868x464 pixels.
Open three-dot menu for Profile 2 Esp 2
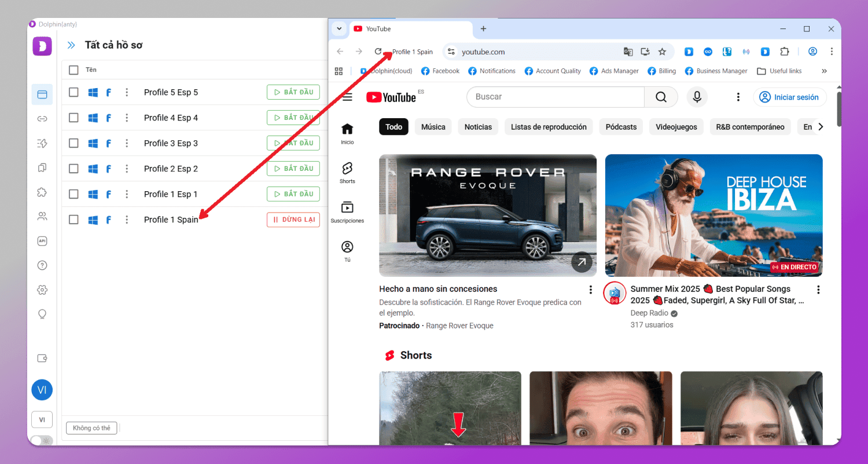pyautogui.click(x=127, y=169)
